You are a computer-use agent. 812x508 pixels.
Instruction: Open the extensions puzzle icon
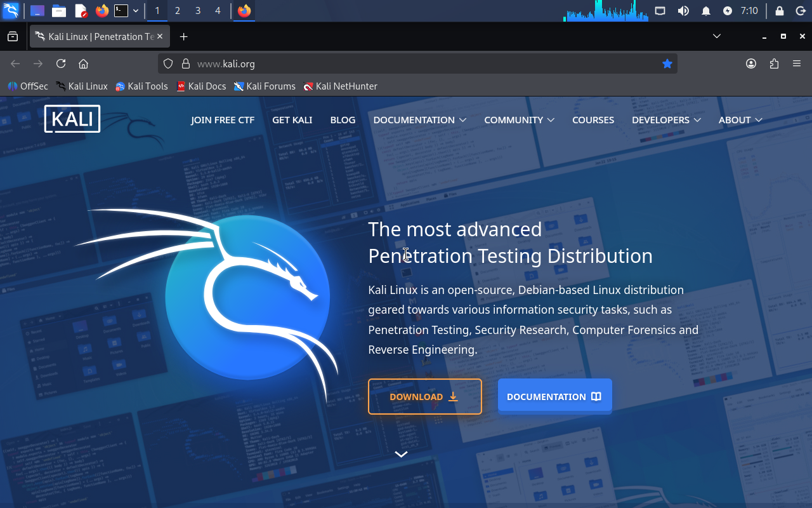click(x=774, y=63)
